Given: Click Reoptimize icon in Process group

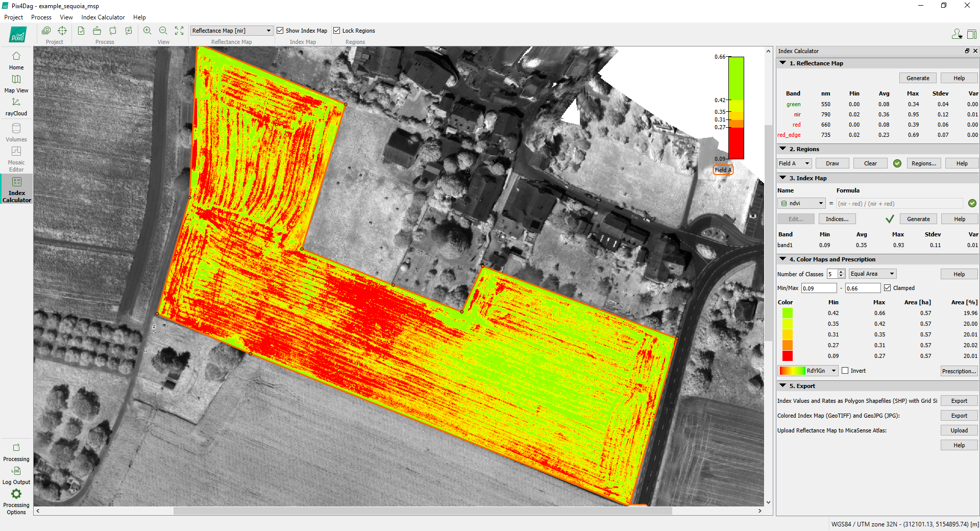Looking at the screenshot, I should click(x=113, y=31).
